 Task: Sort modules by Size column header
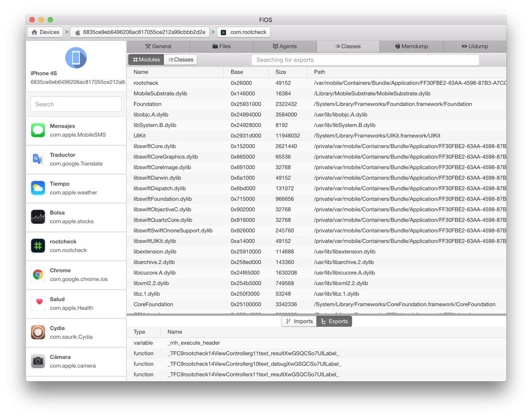[287, 72]
